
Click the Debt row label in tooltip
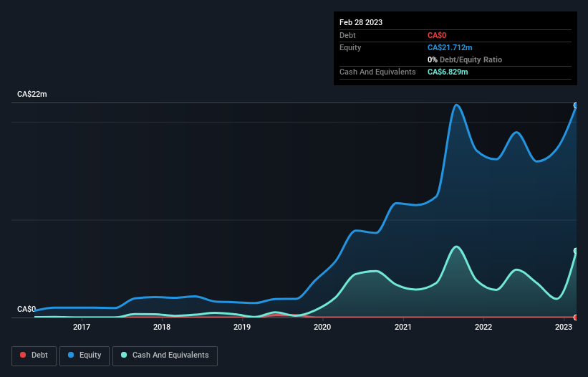pyautogui.click(x=347, y=35)
